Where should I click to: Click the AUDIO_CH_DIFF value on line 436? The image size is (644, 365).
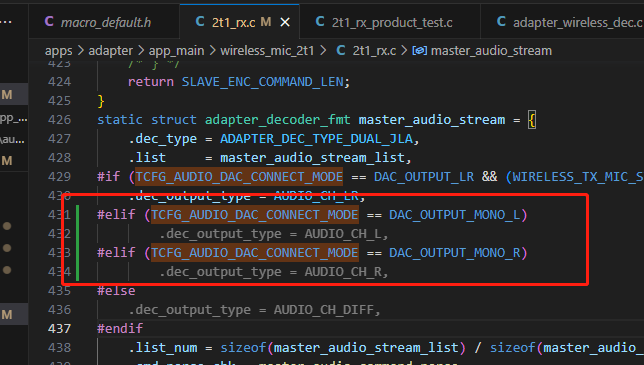coord(323,310)
